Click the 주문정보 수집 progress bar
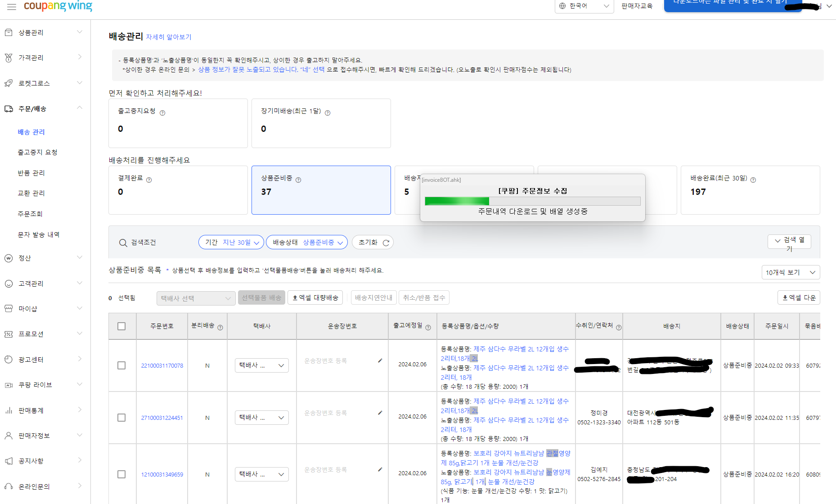The image size is (836, 504). [x=532, y=201]
